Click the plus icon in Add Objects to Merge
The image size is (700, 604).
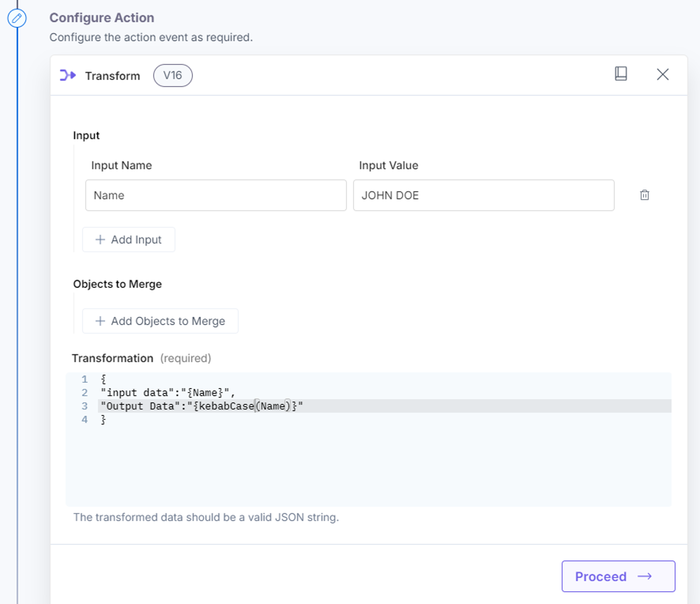point(100,321)
